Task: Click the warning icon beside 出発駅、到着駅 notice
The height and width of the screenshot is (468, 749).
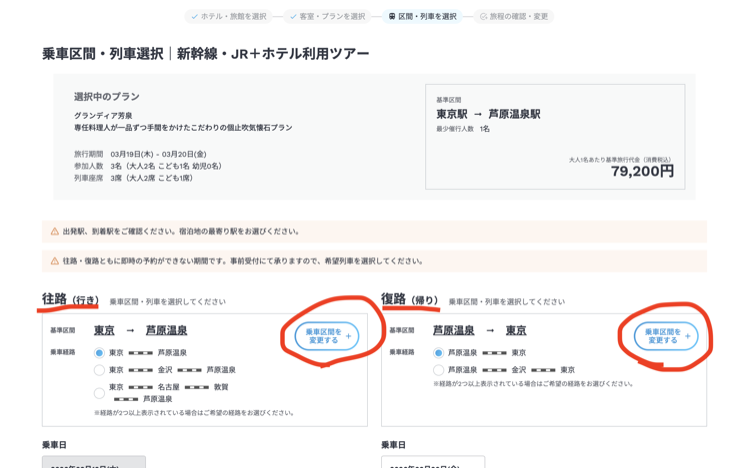Action: click(x=55, y=231)
